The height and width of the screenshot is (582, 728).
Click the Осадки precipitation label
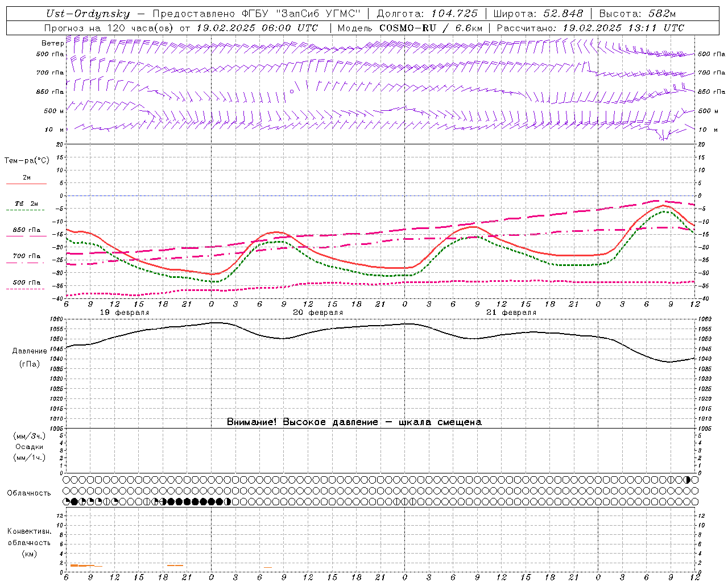click(x=30, y=447)
